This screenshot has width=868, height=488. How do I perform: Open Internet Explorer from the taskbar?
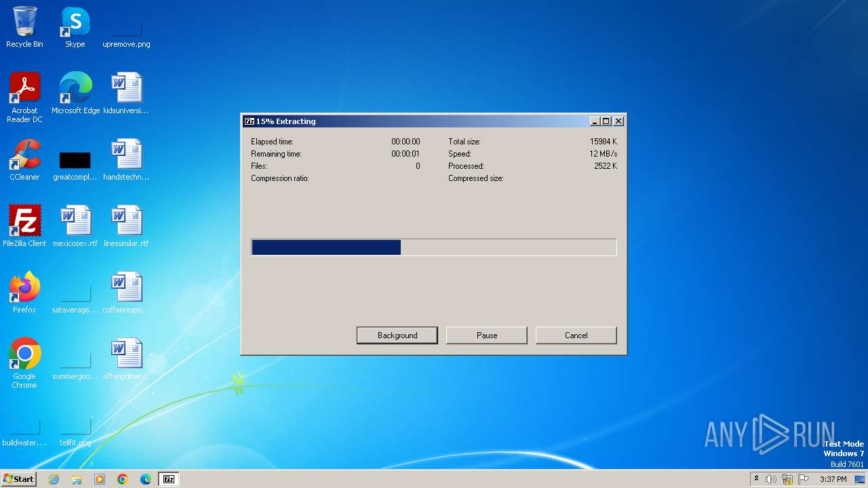click(x=54, y=479)
